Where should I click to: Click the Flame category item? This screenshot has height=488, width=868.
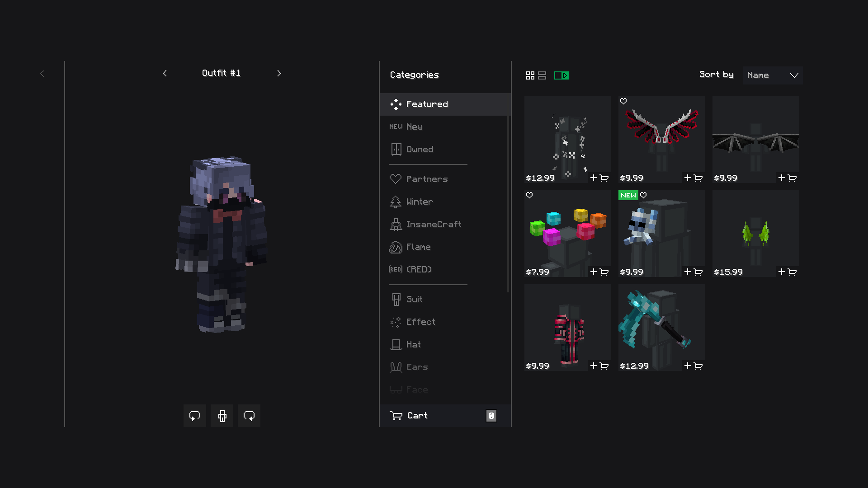pyautogui.click(x=419, y=247)
